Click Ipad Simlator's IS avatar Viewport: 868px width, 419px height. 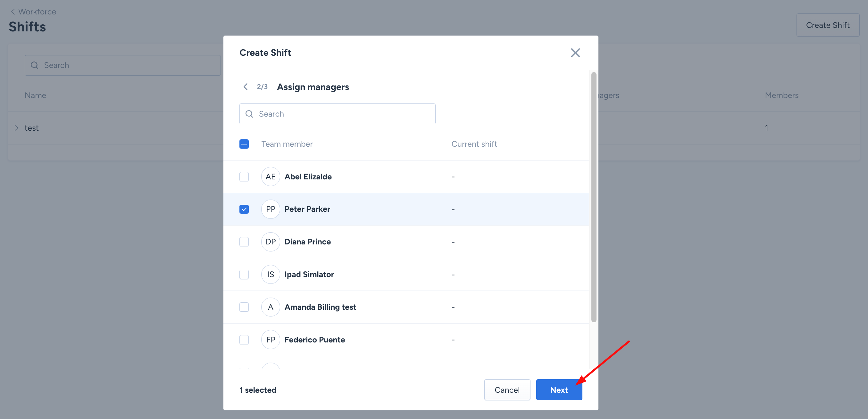[271, 275]
